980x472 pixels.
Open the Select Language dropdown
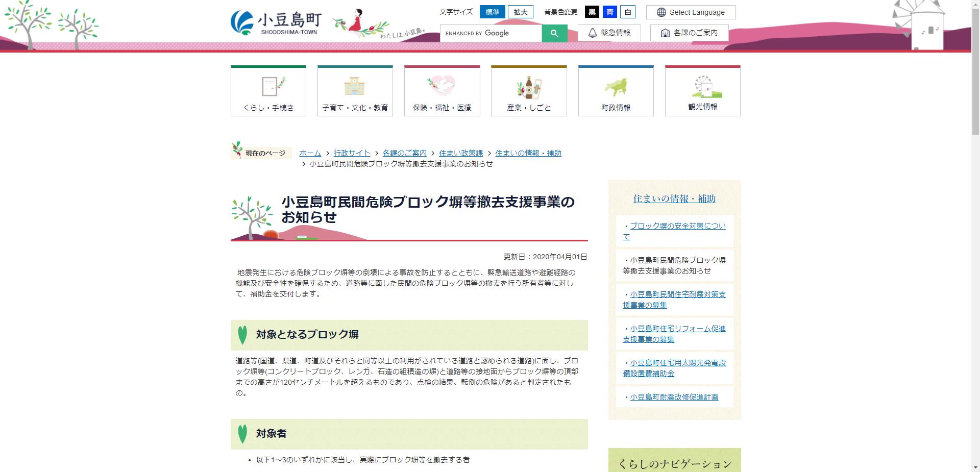pyautogui.click(x=690, y=12)
